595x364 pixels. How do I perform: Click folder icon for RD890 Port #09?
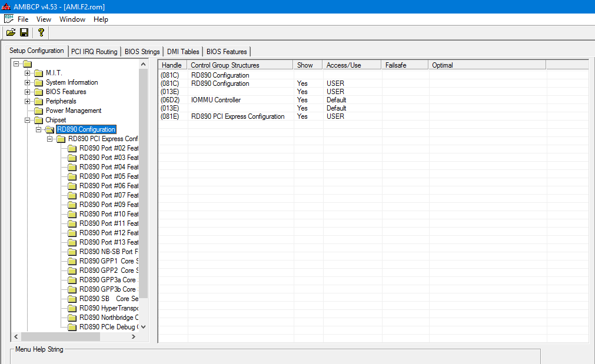click(72, 205)
